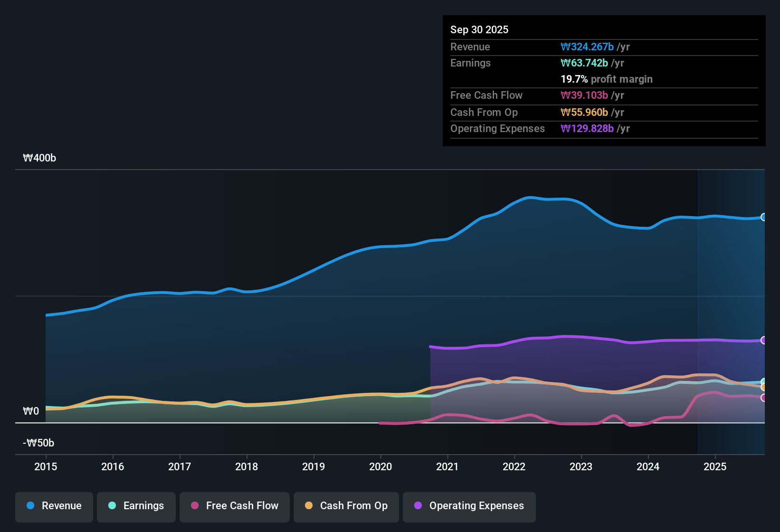Click the orange Cash From Op dot
The height and width of the screenshot is (532, 780).
point(309,506)
